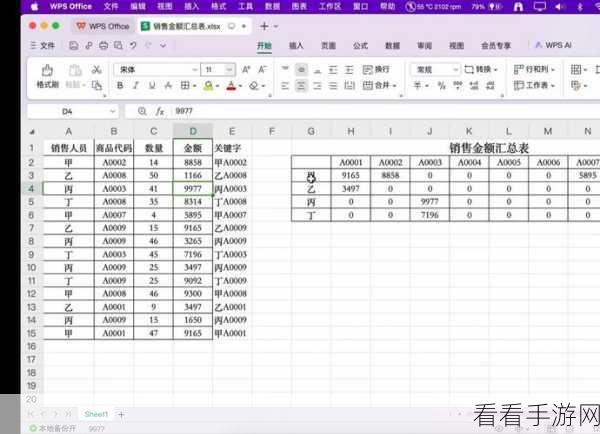Open the font name dropdown (宋体)
Screen dimensions: 600x434
194,70
